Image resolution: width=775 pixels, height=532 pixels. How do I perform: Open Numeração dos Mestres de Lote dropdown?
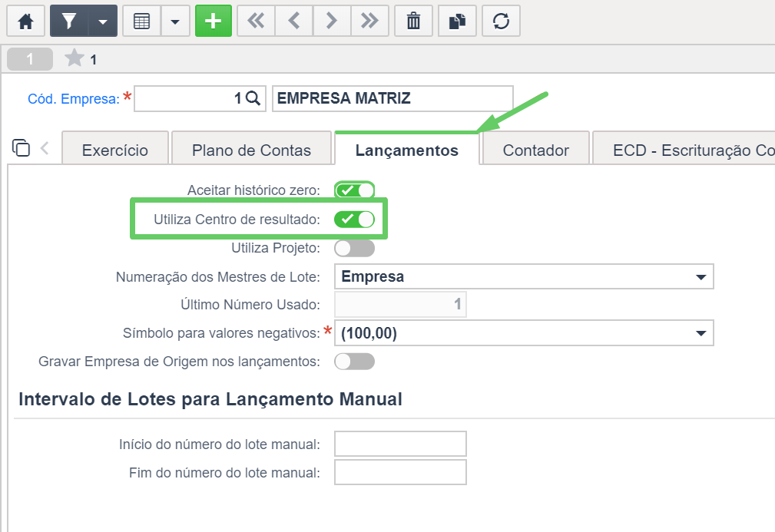point(524,276)
